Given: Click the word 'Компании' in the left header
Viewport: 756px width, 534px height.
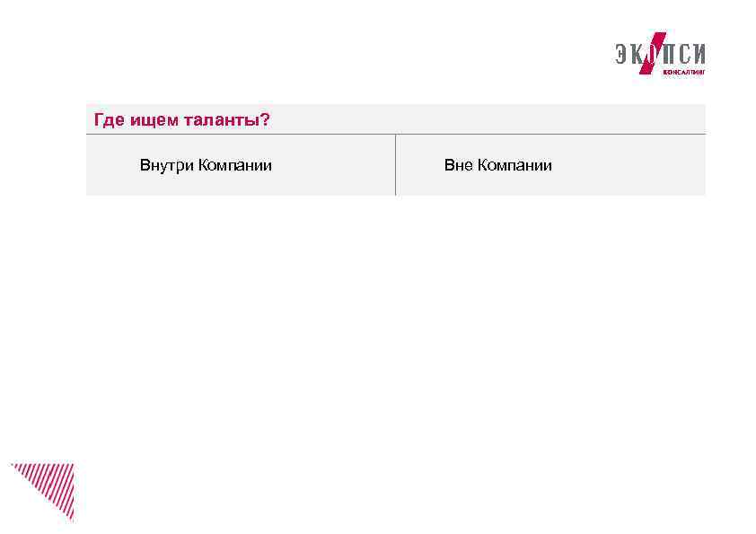Looking at the screenshot, I should (235, 164).
